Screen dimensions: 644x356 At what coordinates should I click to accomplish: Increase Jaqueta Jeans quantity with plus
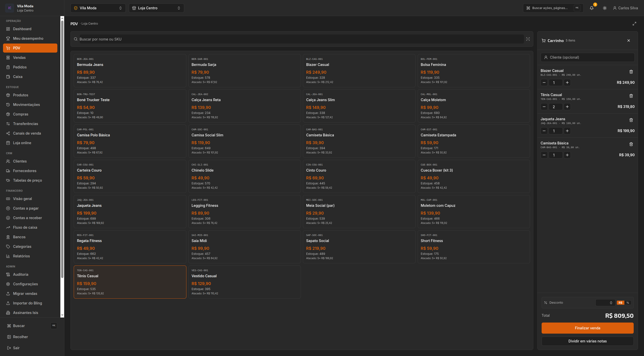[567, 131]
